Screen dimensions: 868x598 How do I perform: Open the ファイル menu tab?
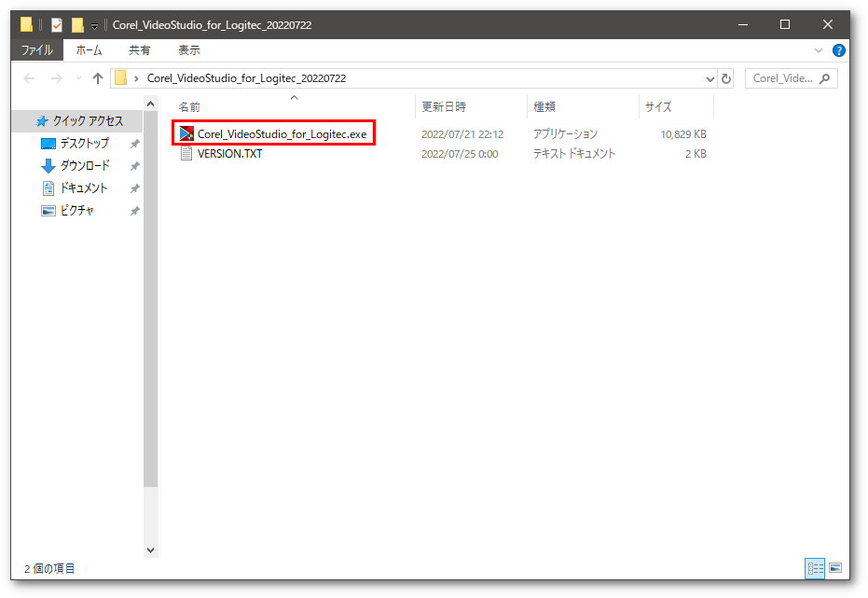tap(37, 50)
